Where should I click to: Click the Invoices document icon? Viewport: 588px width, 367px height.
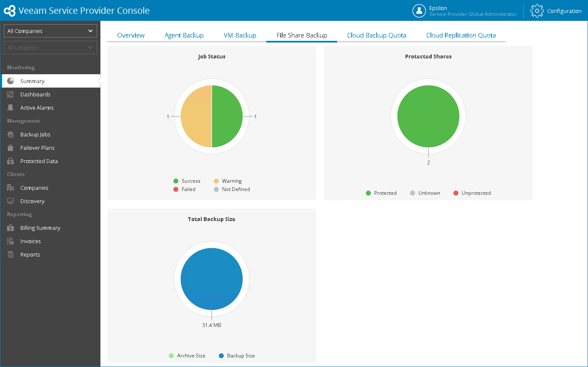coord(10,241)
